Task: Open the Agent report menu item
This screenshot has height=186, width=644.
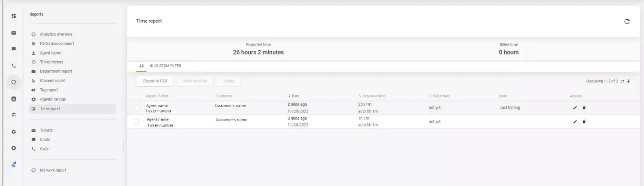Action: [x=51, y=53]
